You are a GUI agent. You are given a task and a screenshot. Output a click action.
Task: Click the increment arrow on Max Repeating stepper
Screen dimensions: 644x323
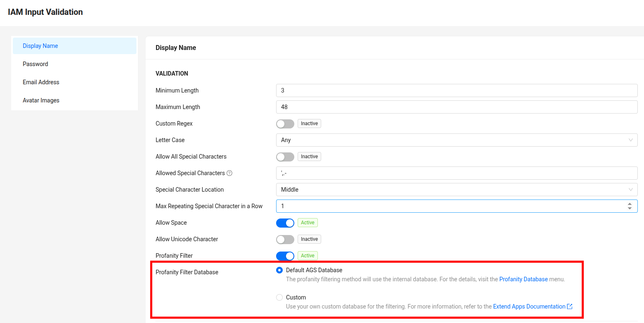[x=629, y=204]
